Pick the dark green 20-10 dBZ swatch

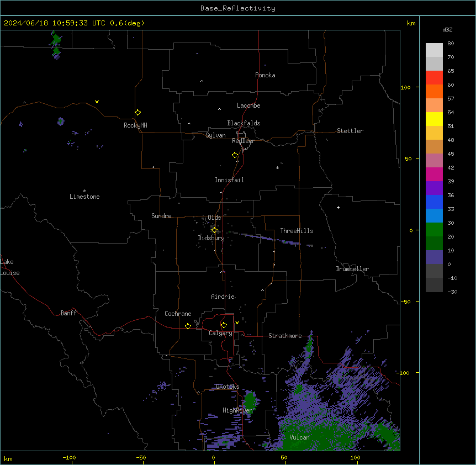[434, 244]
